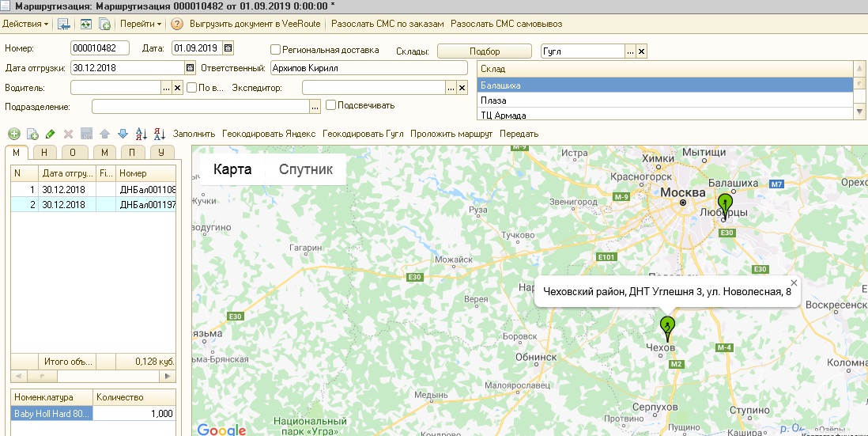Switch map to Карта view
Viewport: 868px width, 436px height.
(x=232, y=169)
